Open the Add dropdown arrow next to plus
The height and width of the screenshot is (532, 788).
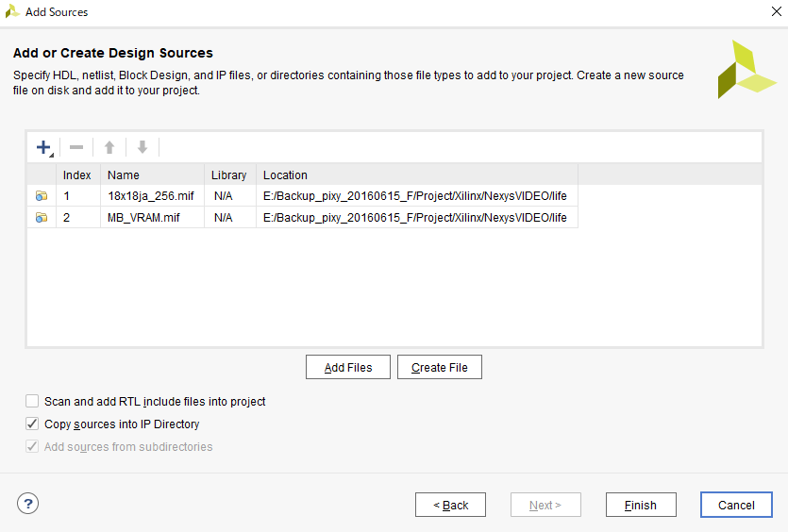coord(51,156)
